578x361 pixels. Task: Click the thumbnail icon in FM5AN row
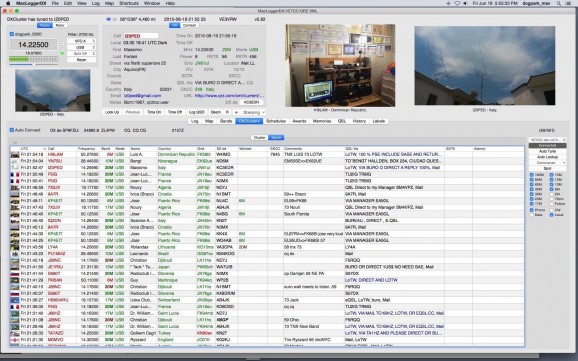point(15,280)
